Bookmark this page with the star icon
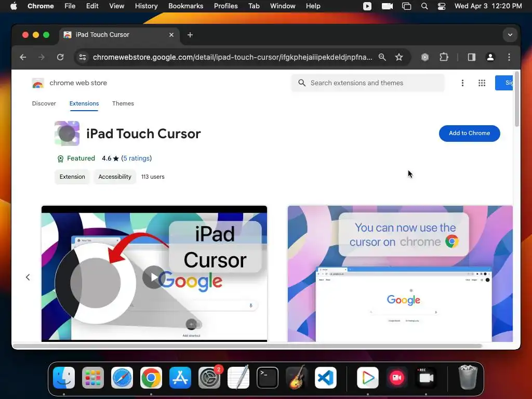This screenshot has width=532, height=399. (399, 57)
